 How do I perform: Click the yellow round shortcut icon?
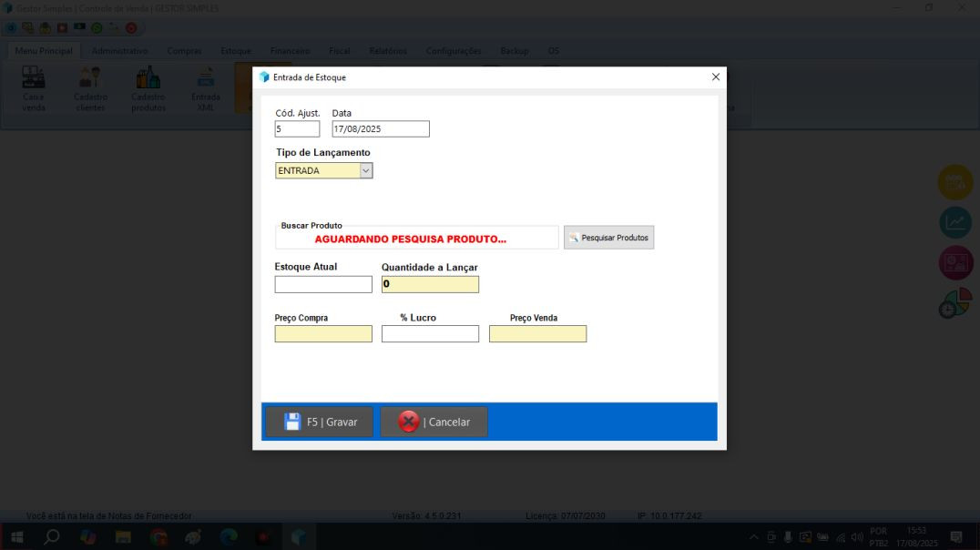(x=955, y=182)
